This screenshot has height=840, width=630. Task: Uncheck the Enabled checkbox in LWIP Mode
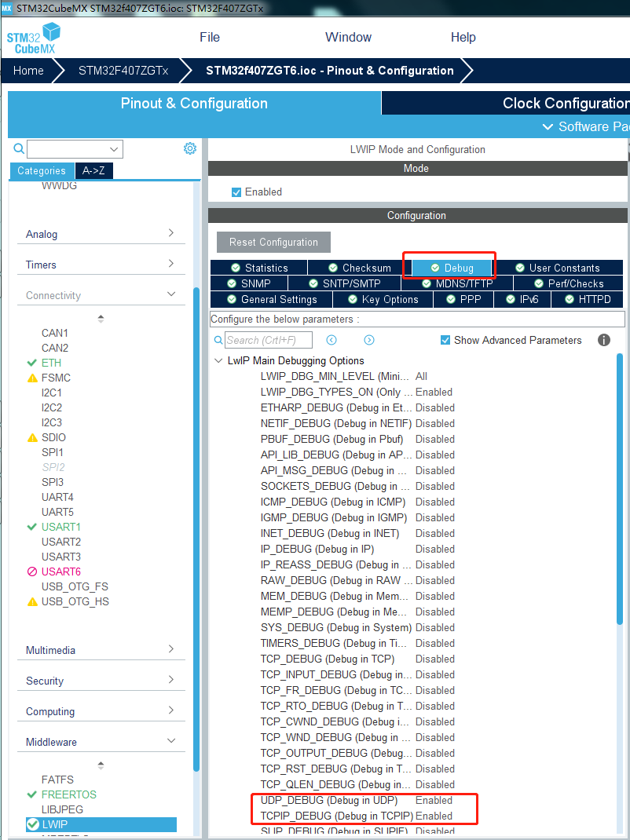(236, 191)
